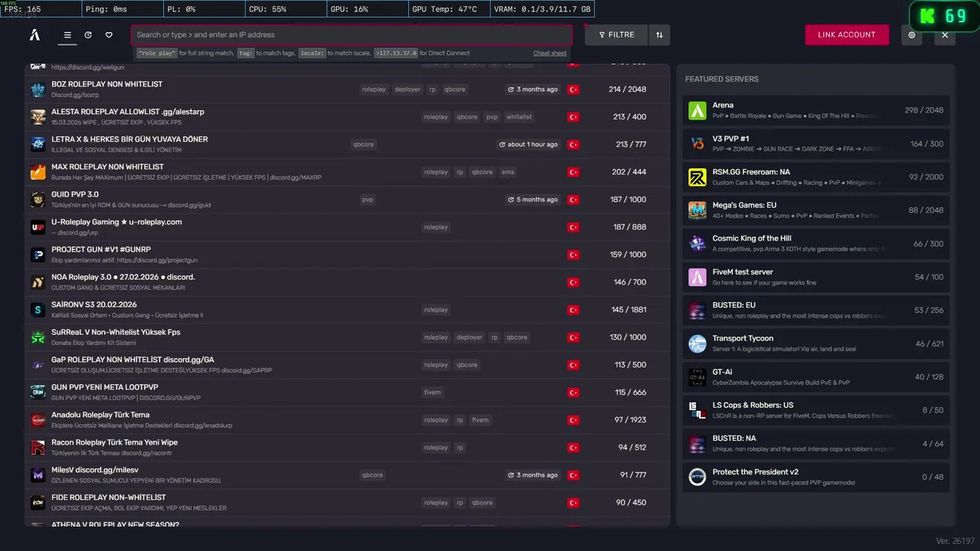The height and width of the screenshot is (551, 980).
Task: Click U-Roleplay Gaming server icon
Action: click(38, 227)
